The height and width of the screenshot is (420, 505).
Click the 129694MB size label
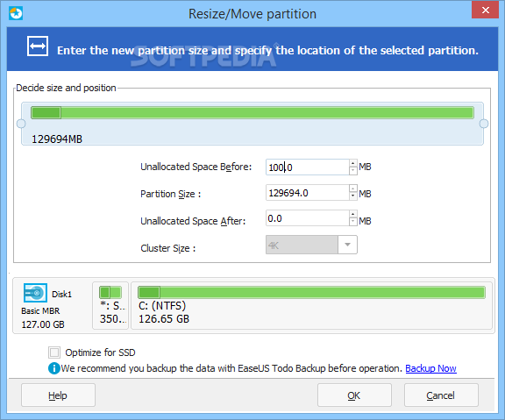57,139
